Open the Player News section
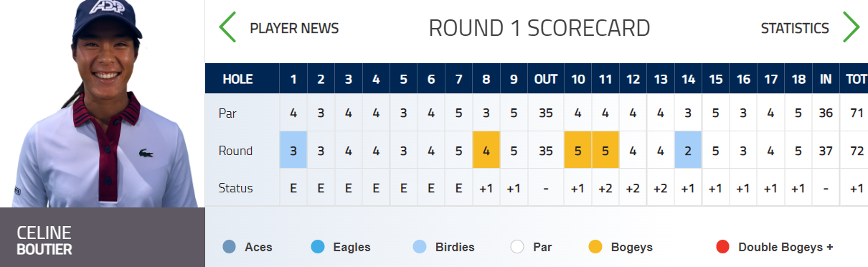868x267 pixels. click(x=294, y=29)
